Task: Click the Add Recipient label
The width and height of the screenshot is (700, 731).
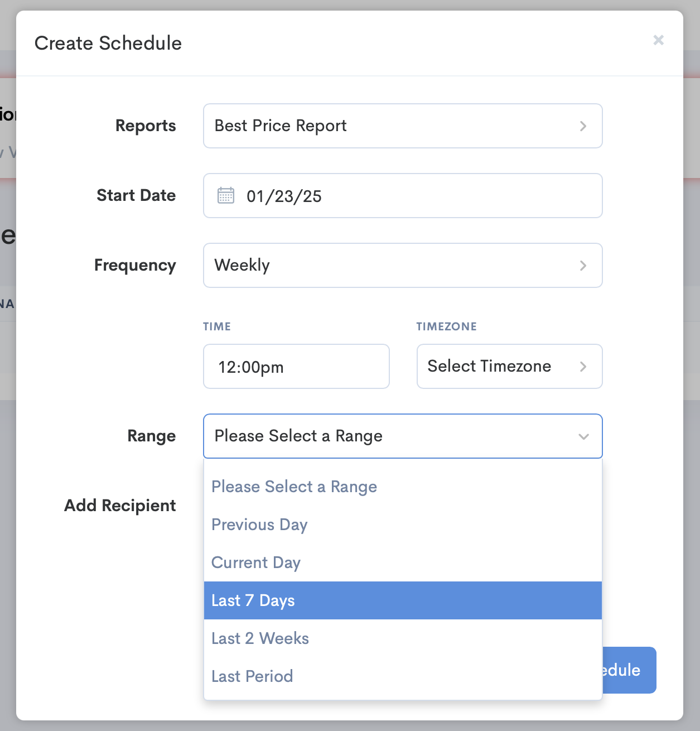Action: [x=120, y=506]
